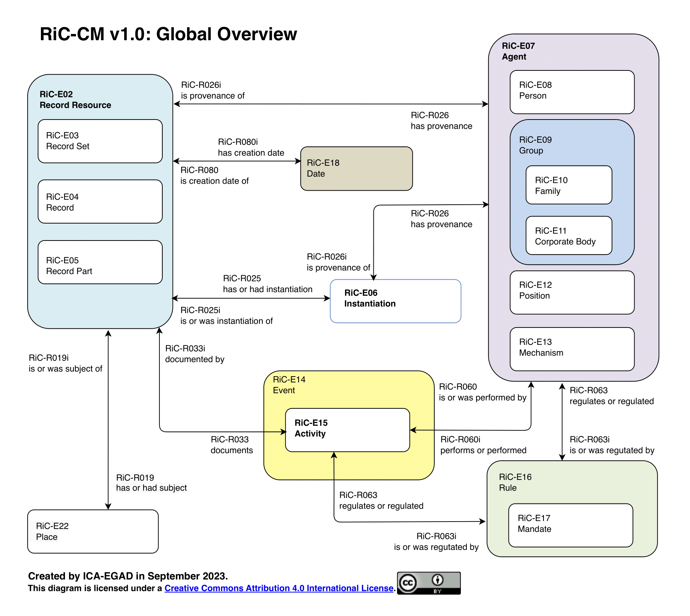Click the 'RiC-R060 is or was performed by' label
This screenshot has width=690, height=616.
[483, 392]
